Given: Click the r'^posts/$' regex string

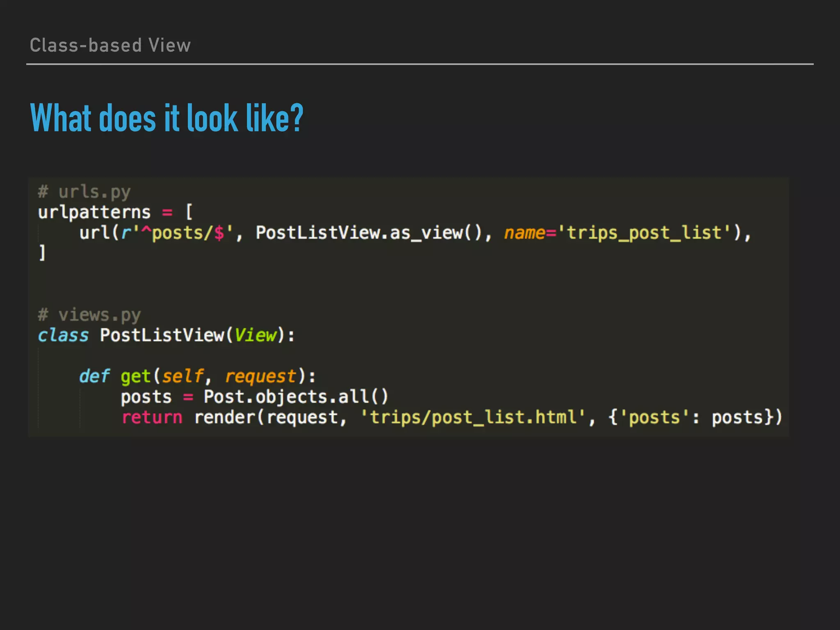Looking at the screenshot, I should [177, 233].
